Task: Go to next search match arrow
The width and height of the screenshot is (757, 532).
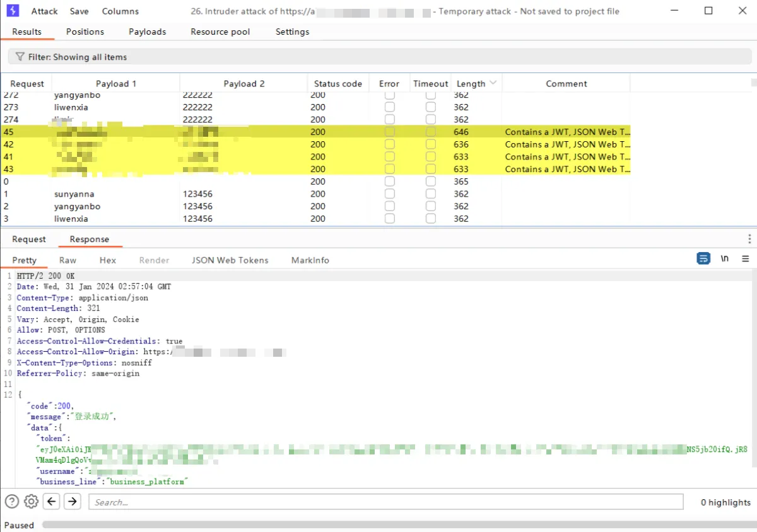Action: pyautogui.click(x=73, y=502)
